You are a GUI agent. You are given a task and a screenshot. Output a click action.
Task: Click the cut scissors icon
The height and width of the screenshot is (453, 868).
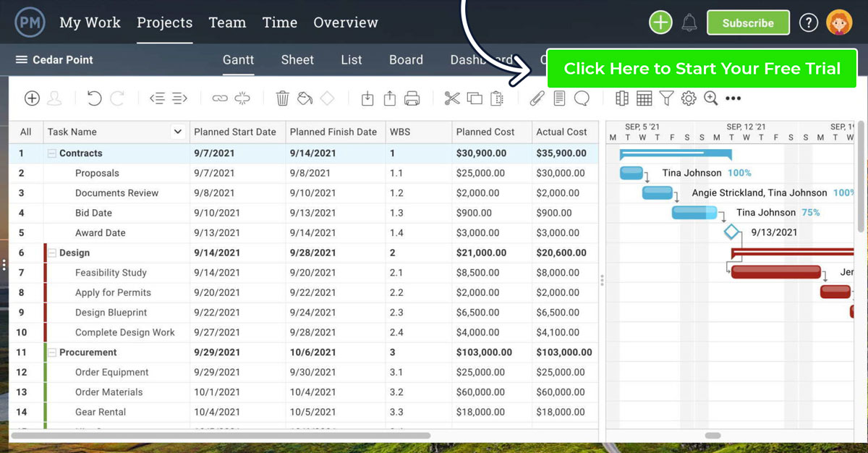pos(452,98)
